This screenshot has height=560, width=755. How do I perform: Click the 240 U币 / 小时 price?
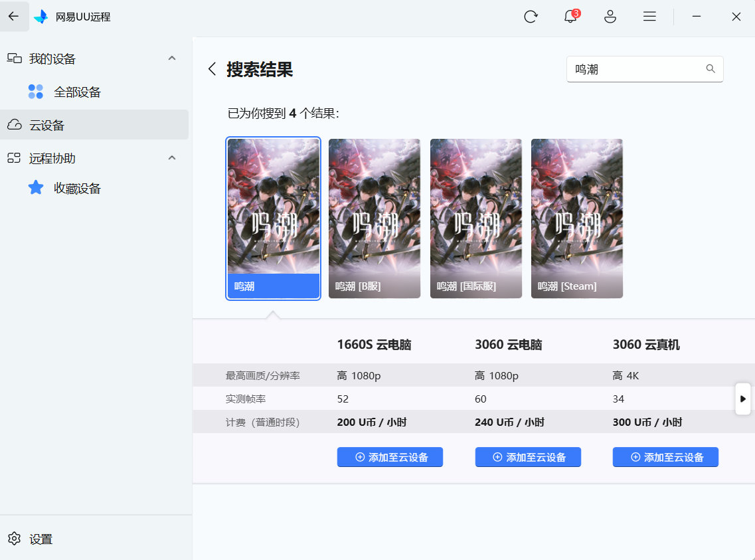(x=509, y=422)
